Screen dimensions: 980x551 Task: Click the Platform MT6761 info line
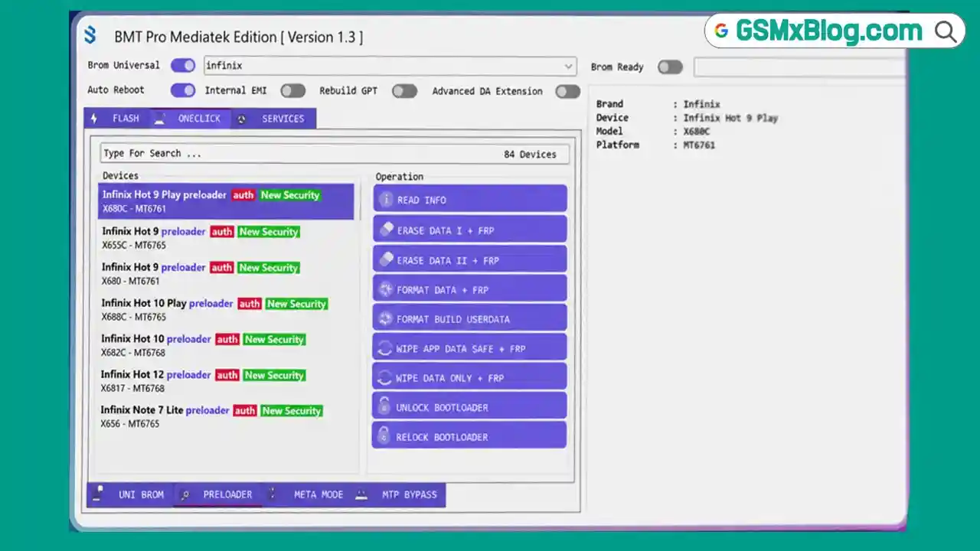click(x=655, y=145)
